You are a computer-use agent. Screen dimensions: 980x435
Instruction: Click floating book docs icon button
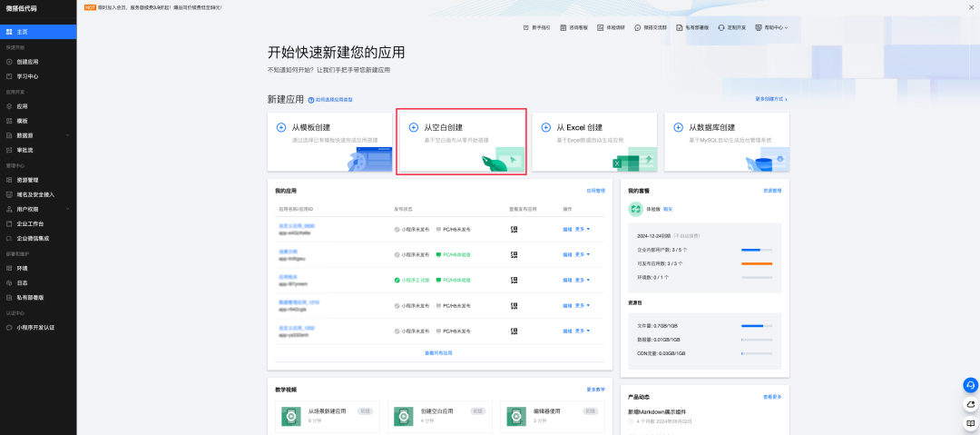tap(970, 424)
